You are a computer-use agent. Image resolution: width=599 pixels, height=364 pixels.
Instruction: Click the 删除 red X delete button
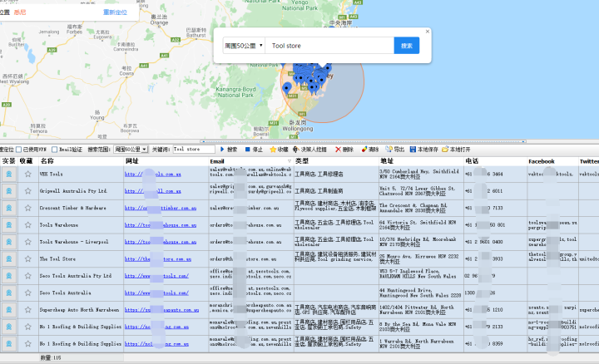coord(344,150)
